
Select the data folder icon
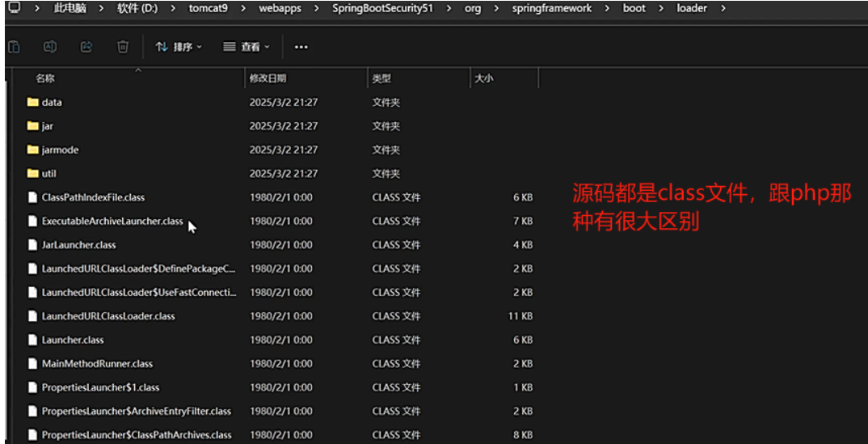33,103
